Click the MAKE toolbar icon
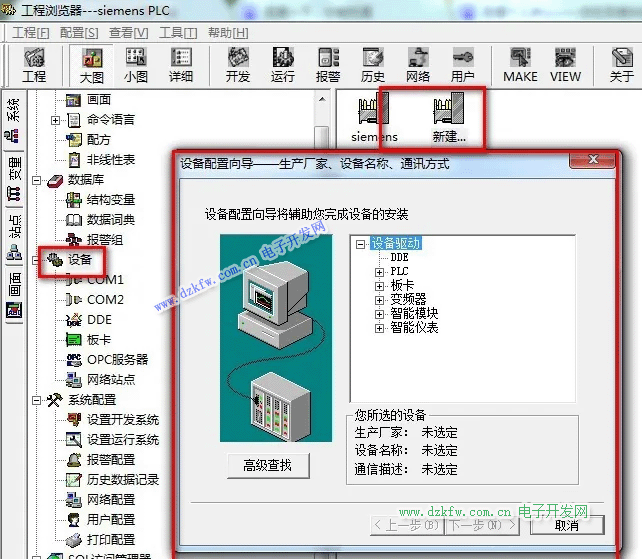642x559 pixels. point(520,64)
